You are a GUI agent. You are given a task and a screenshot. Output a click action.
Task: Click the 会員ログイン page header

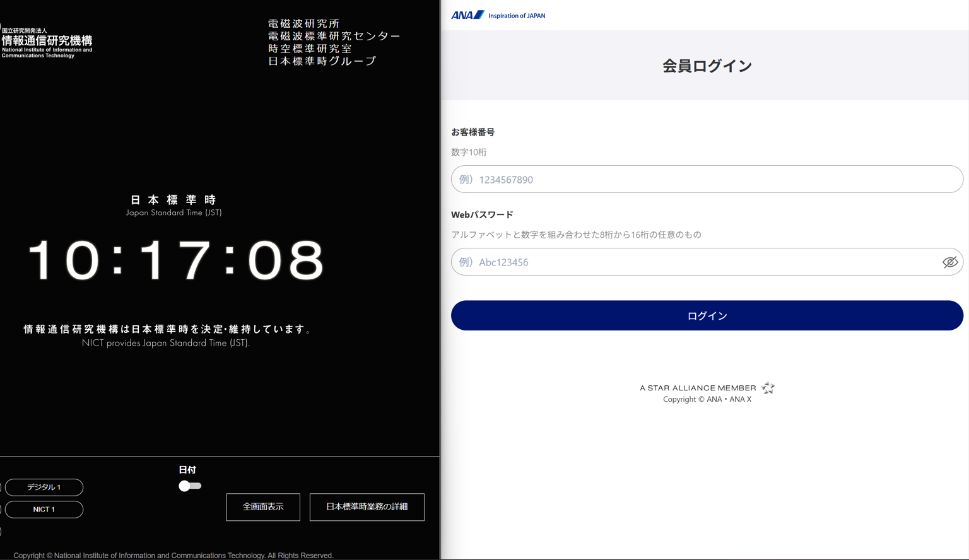click(x=707, y=65)
